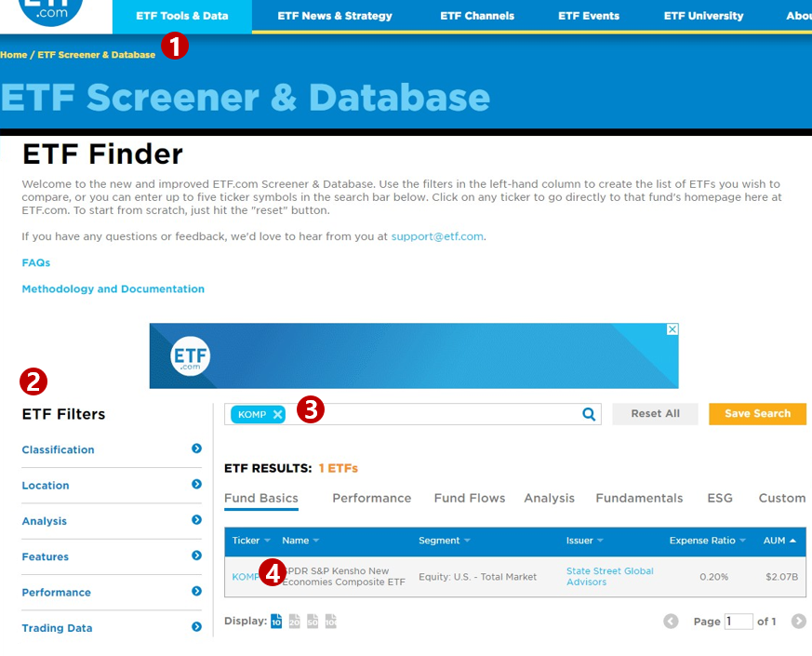Display 10 results per page
The image size is (812, 656).
pyautogui.click(x=276, y=621)
